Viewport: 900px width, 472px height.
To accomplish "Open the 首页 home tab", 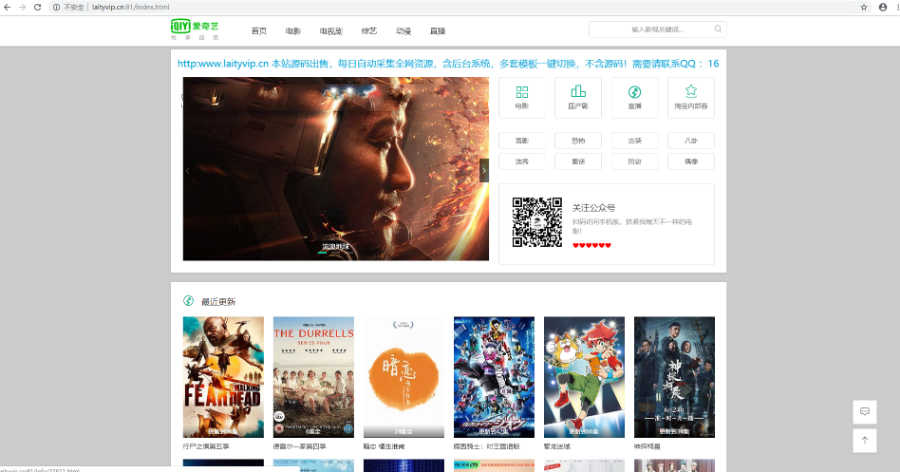I will tap(259, 31).
